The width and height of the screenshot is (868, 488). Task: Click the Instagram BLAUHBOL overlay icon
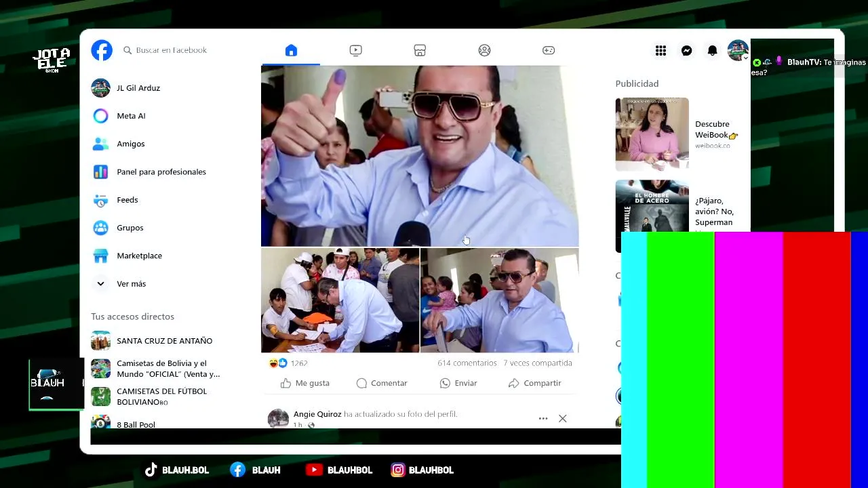tap(398, 470)
